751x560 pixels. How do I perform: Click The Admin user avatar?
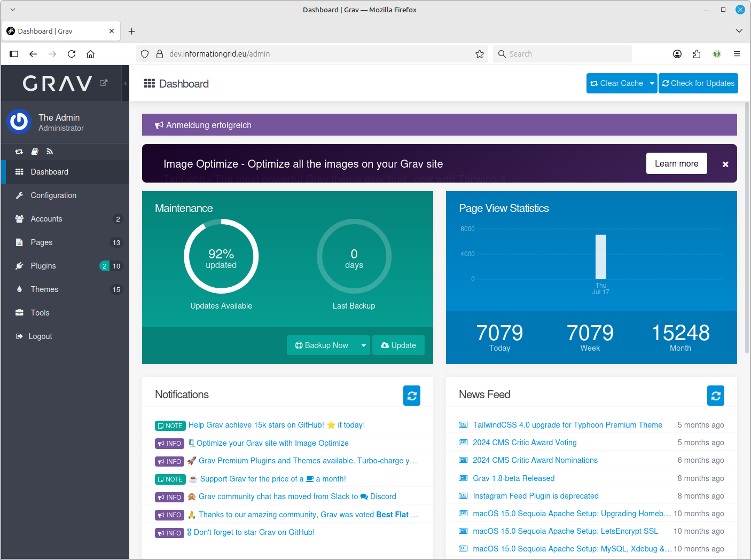19,122
